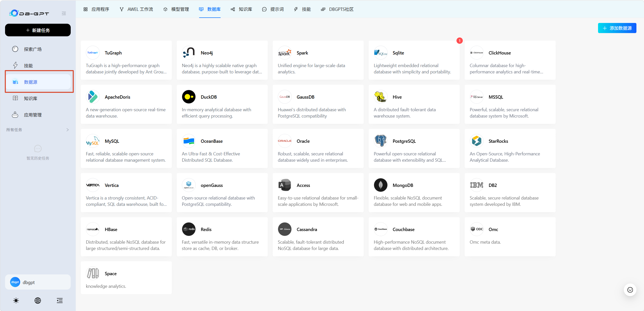Click the OceanBase logo icon
644x311 pixels.
tap(189, 141)
